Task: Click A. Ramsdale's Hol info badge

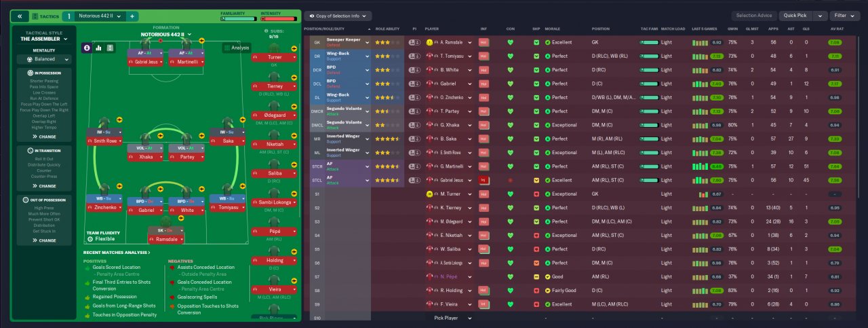Action: coord(484,42)
